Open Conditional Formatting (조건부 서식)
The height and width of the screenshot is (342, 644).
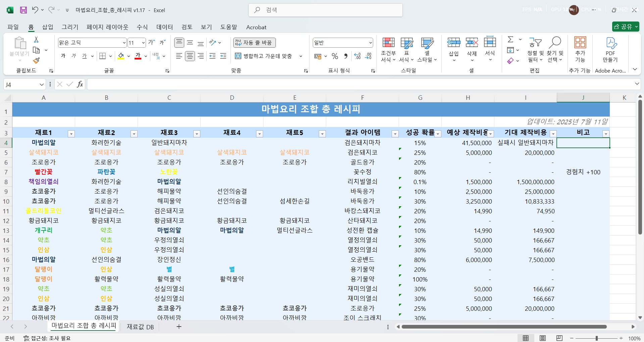(x=388, y=50)
